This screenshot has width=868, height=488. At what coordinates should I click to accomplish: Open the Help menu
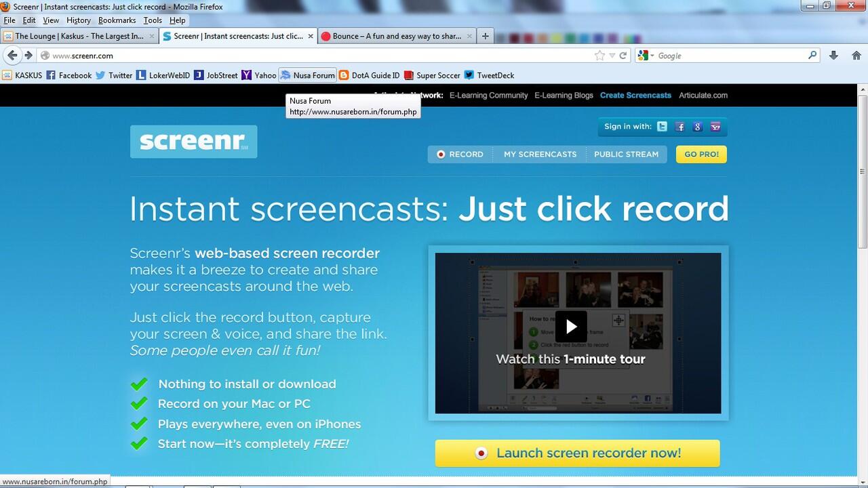[x=177, y=20]
